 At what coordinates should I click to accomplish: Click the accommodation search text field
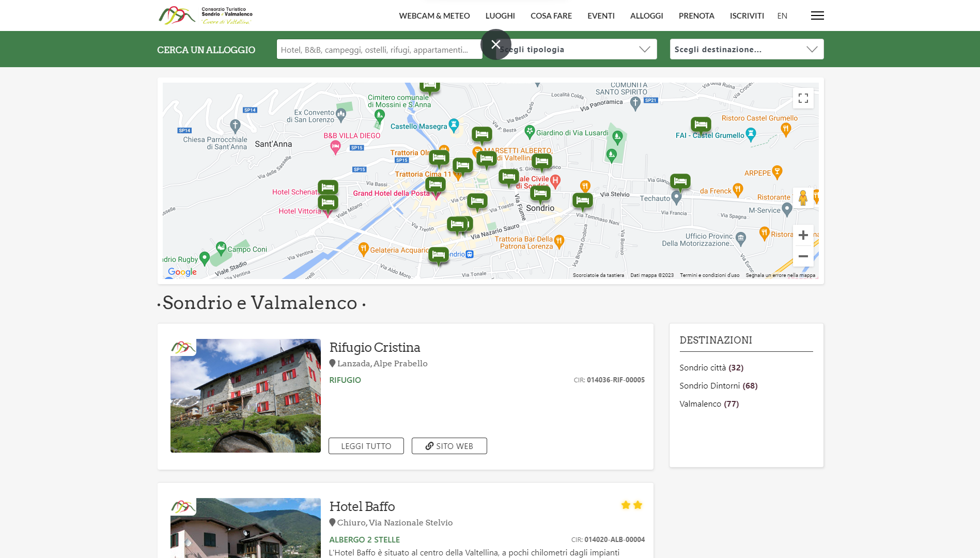[379, 50]
